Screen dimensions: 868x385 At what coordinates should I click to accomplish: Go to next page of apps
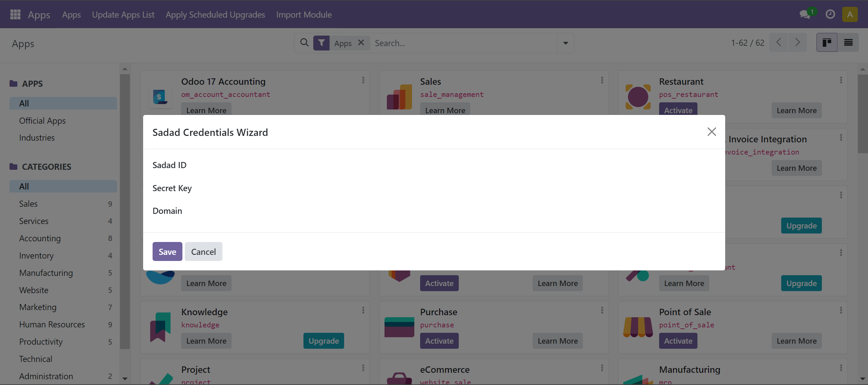click(797, 43)
